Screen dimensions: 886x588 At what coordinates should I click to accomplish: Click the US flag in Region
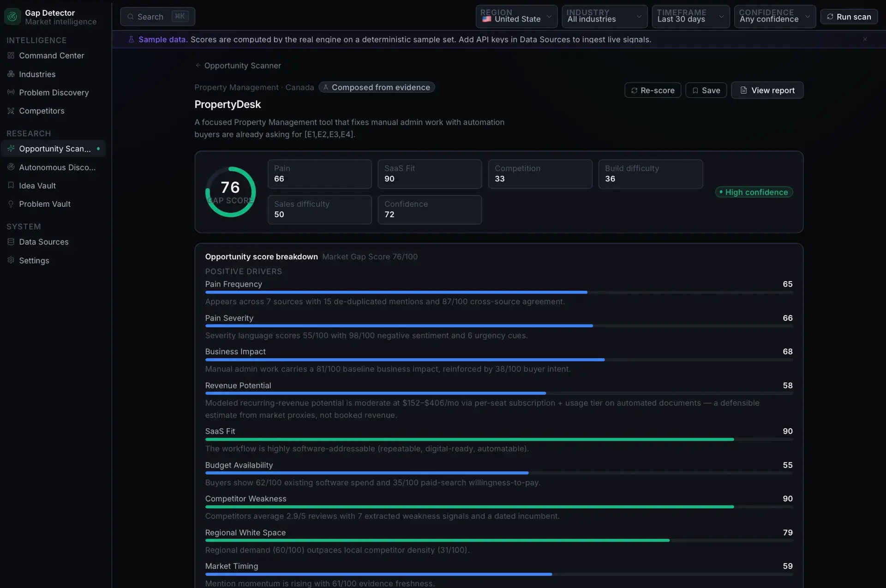click(487, 19)
